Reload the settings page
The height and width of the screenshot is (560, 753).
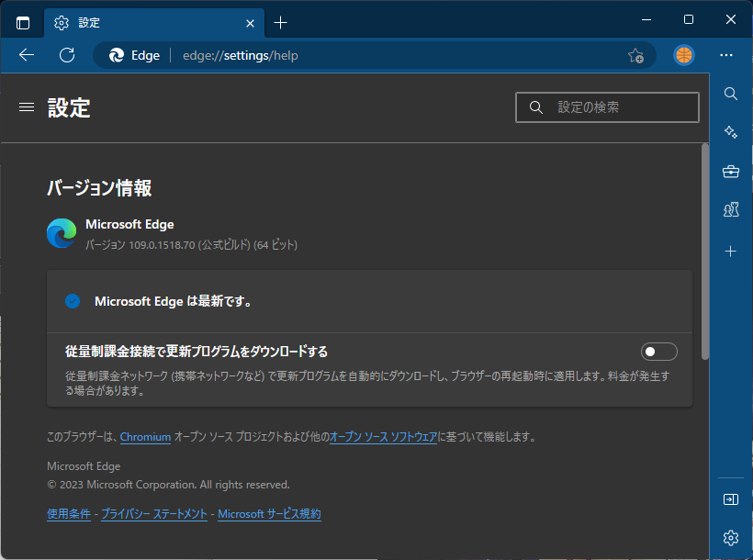click(x=66, y=55)
